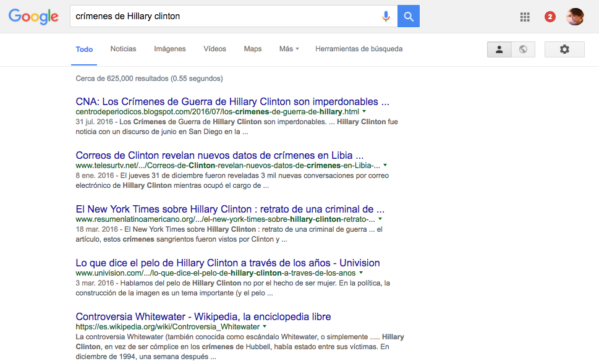This screenshot has width=599, height=364.
Task: Switch to the Maps tab
Action: click(252, 49)
